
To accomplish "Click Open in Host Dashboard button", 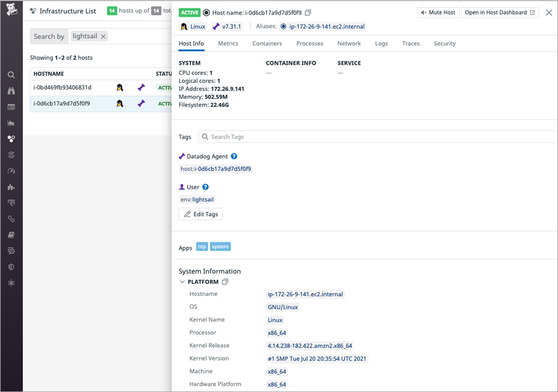I will [x=500, y=12].
